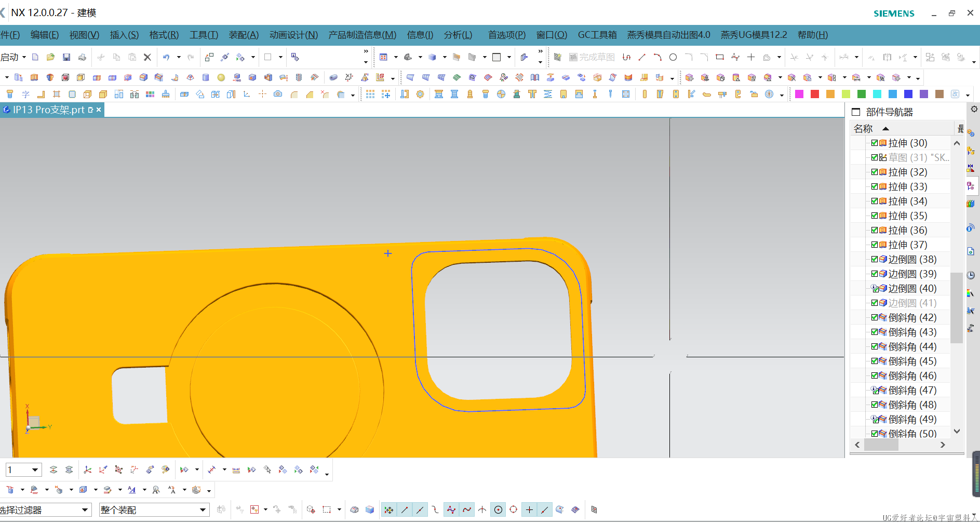Screen dimensions: 980x524
Task: Select the sketch Circle tool
Action: pos(673,57)
